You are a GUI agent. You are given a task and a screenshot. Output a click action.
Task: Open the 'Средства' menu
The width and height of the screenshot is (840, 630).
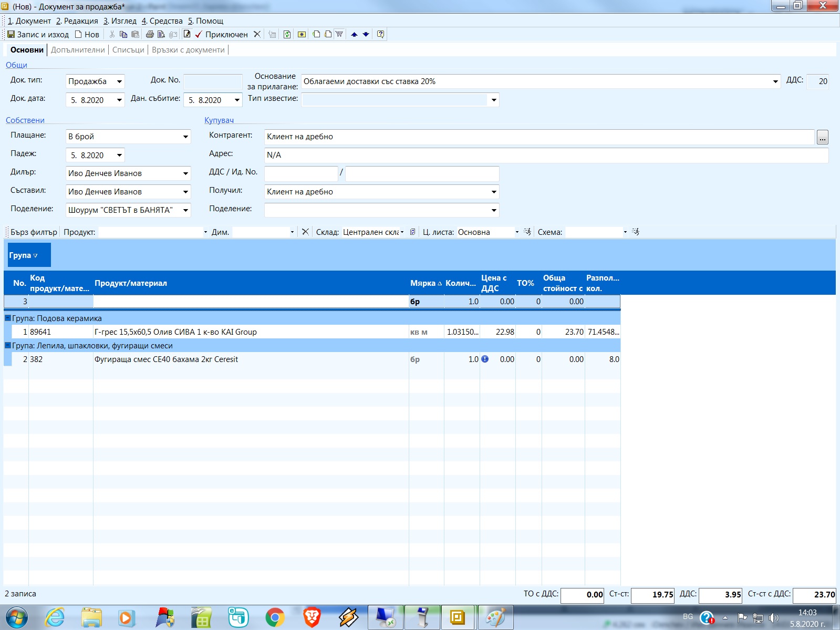tap(162, 21)
